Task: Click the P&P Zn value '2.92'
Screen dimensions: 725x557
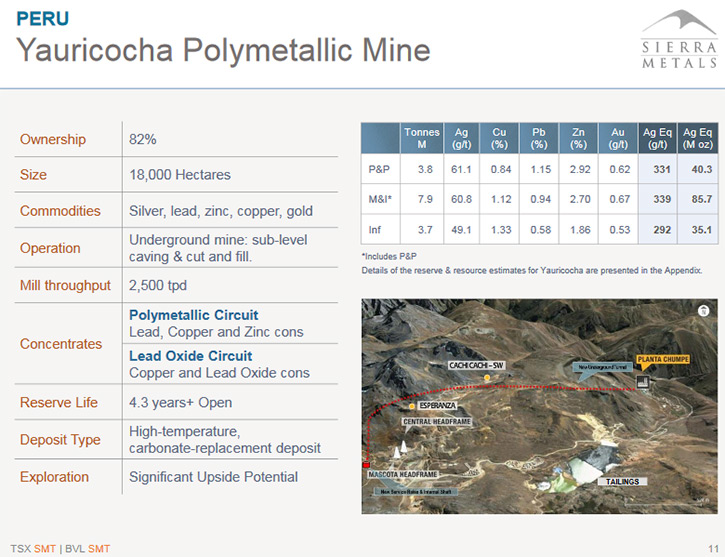Action: (580, 169)
